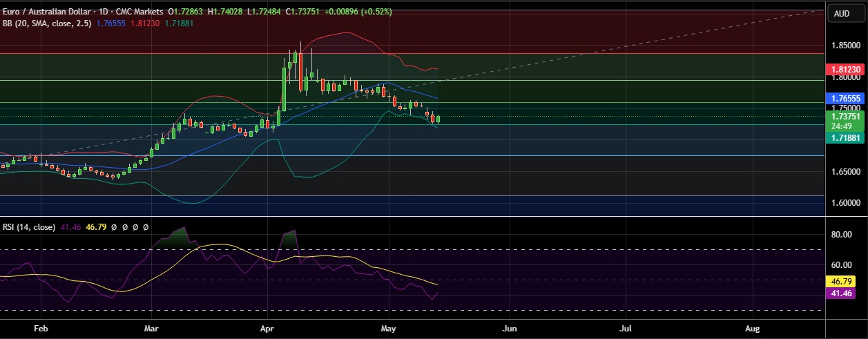Click the teal 1.71881 price-axis tag
Viewport: 868px width, 339px height.
(x=846, y=138)
